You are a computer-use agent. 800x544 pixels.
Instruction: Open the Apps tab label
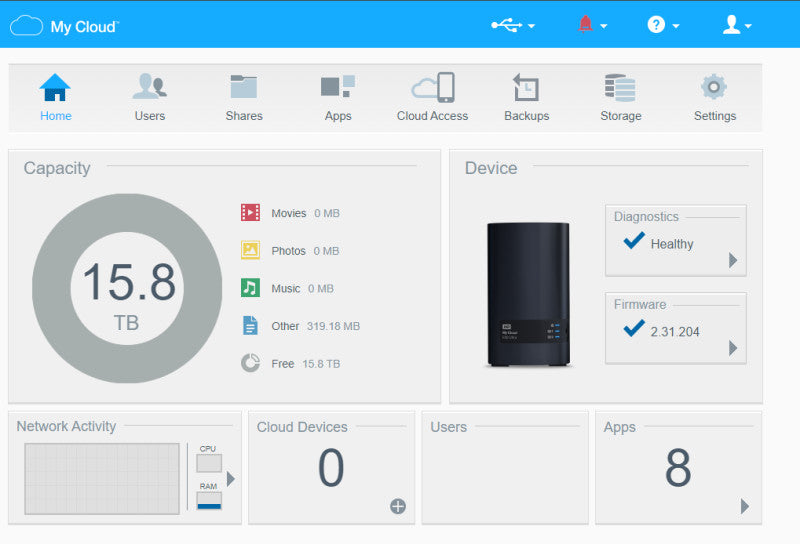click(x=338, y=116)
